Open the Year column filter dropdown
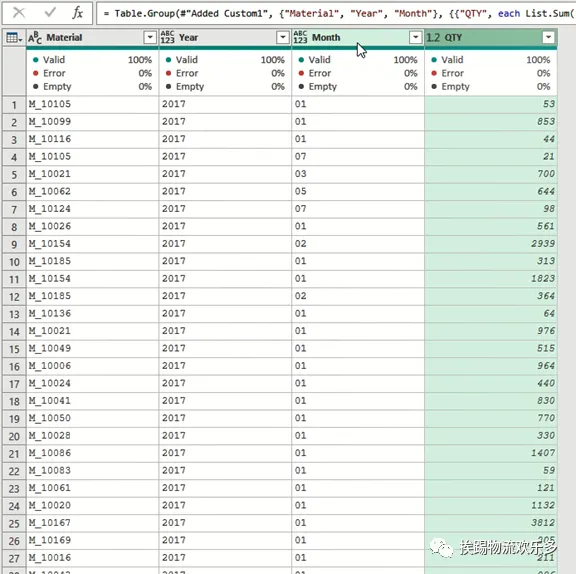Image resolution: width=576 pixels, height=574 pixels. [282, 37]
